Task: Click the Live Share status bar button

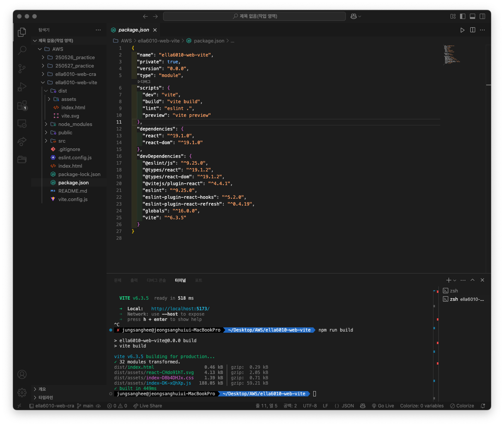Action: click(x=148, y=406)
